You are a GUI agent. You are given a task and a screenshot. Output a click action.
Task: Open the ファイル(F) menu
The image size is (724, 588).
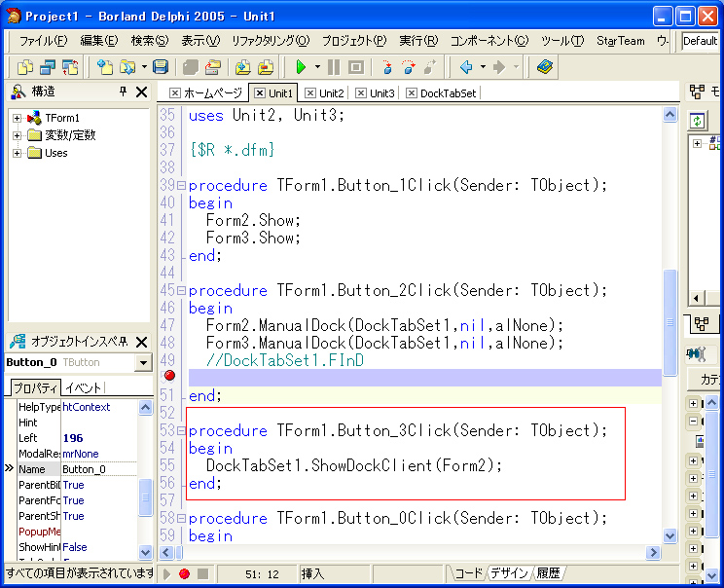pos(43,41)
